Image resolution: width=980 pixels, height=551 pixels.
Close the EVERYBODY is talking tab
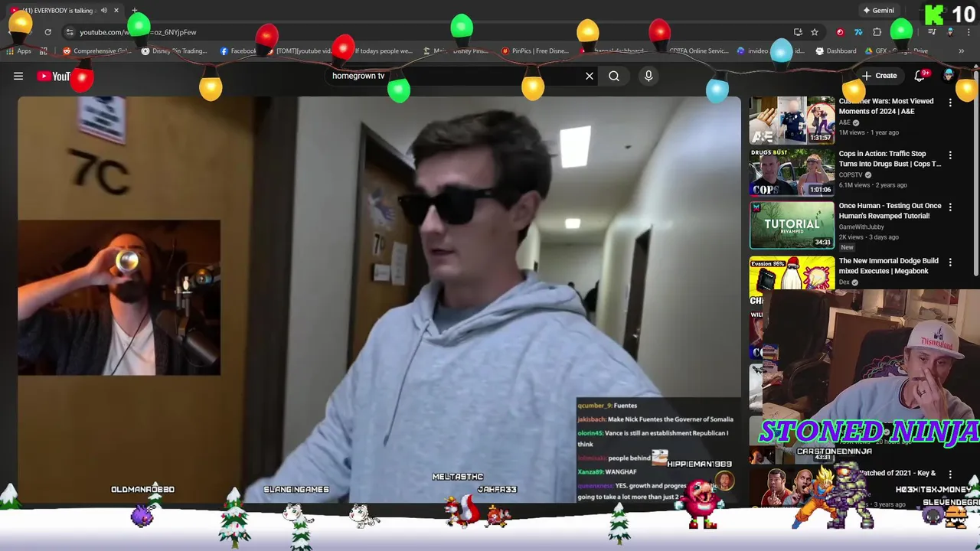[x=116, y=11]
